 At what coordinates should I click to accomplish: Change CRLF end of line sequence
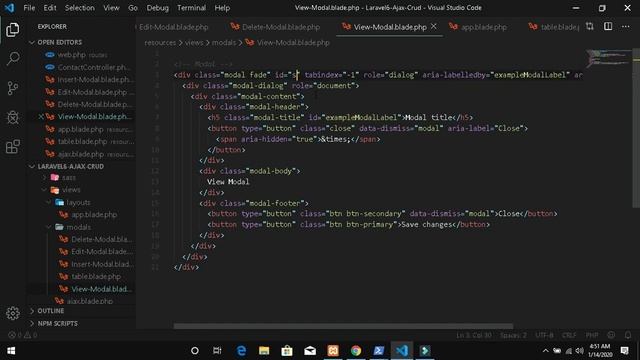(569, 335)
